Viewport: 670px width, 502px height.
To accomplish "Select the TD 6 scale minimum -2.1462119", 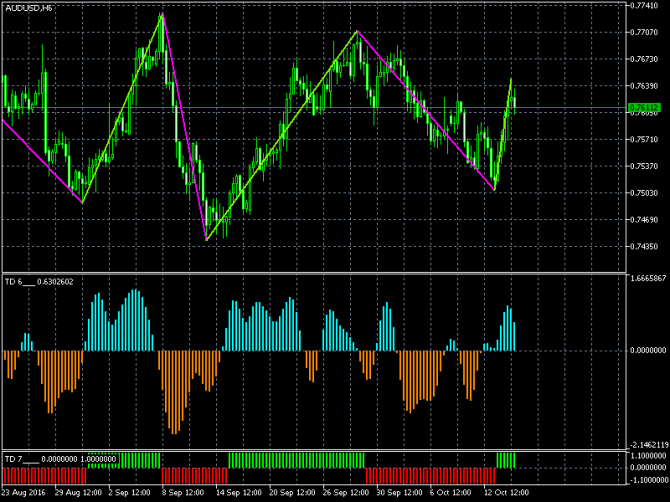I will point(648,445).
